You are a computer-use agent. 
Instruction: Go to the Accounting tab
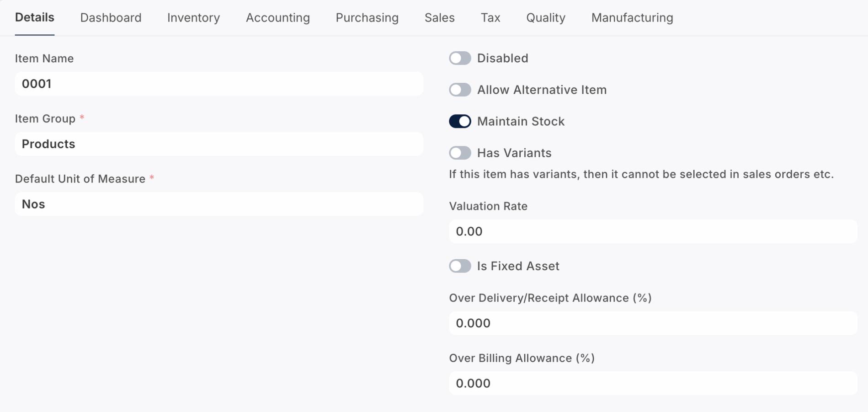(278, 17)
